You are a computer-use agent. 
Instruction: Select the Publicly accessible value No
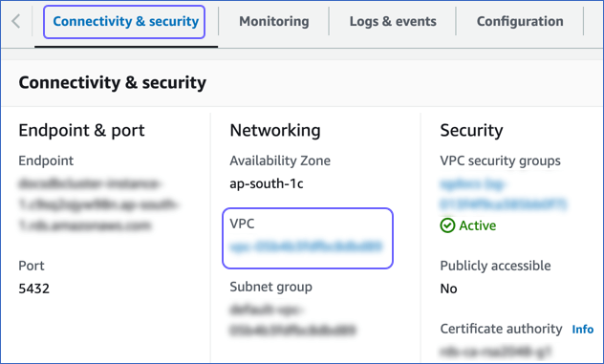(448, 289)
